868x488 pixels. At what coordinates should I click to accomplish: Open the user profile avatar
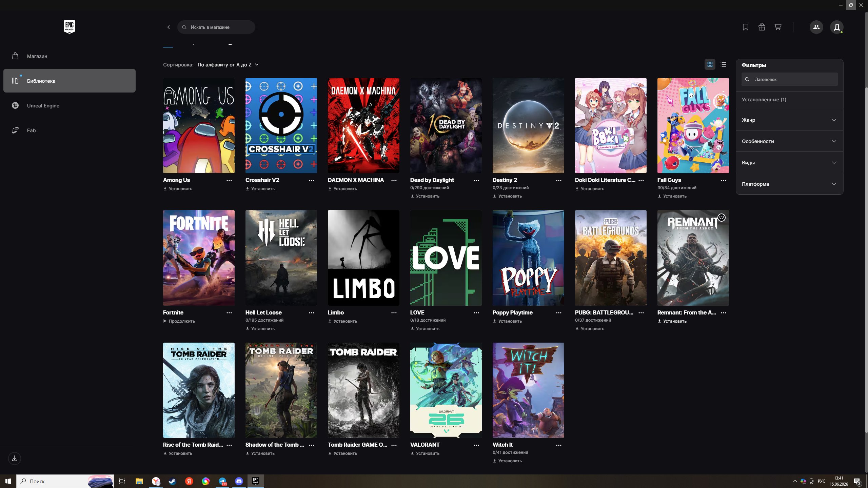pos(836,27)
